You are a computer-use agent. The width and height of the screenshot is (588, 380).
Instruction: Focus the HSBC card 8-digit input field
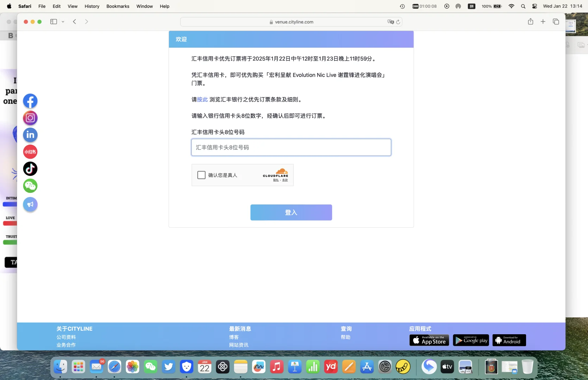coord(291,147)
